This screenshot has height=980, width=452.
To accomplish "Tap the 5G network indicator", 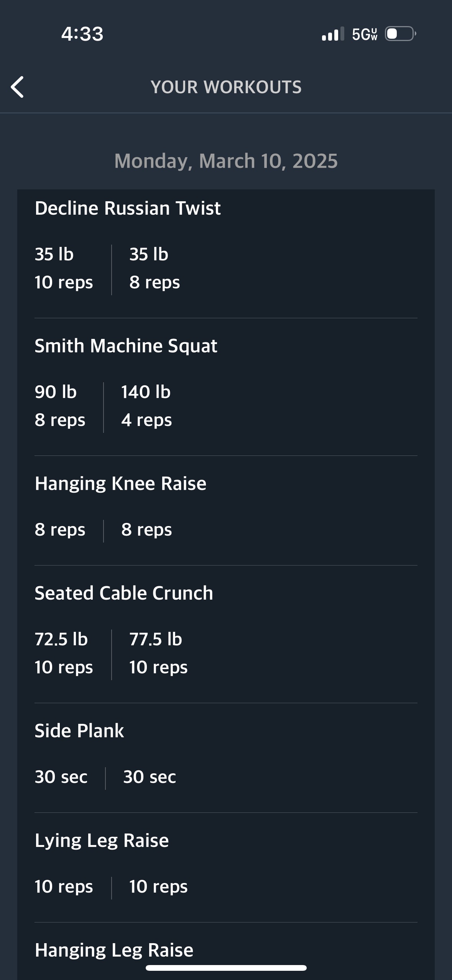I will (365, 34).
